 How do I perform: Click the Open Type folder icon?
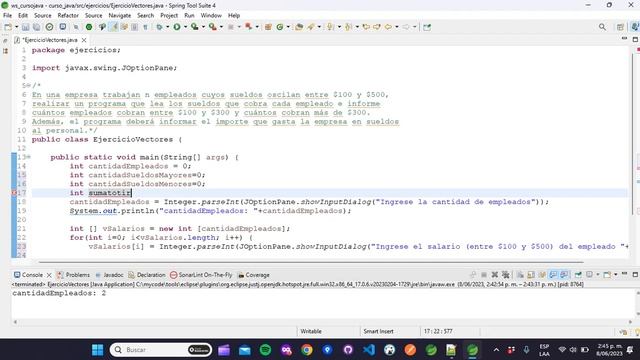[299, 27]
